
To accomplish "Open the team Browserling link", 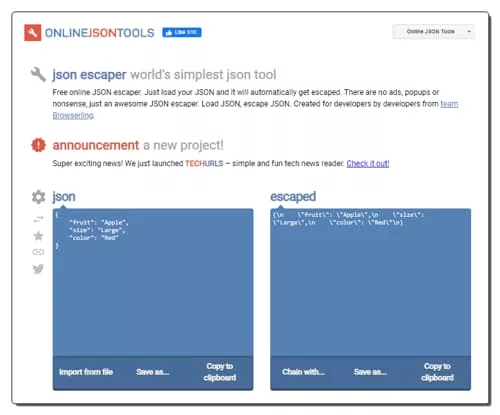I will [x=449, y=104].
